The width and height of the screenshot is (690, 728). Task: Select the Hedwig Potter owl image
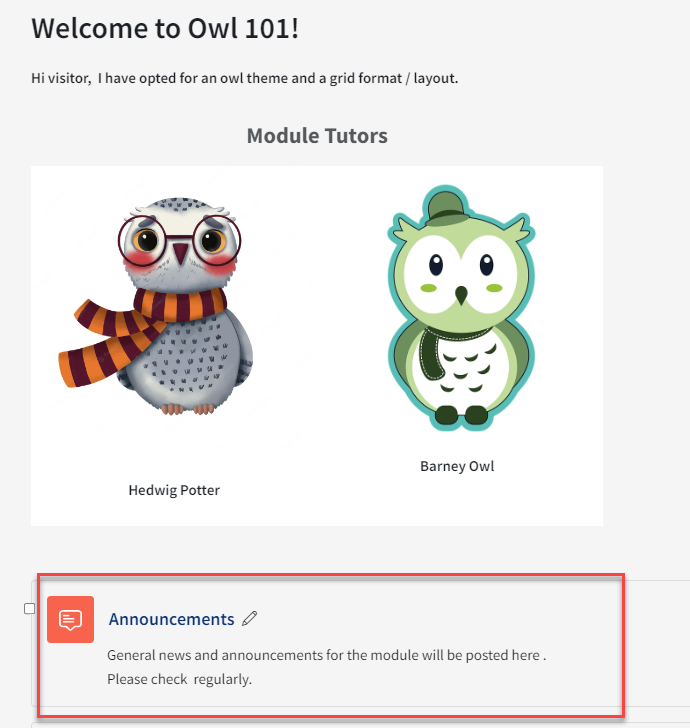pos(156,306)
